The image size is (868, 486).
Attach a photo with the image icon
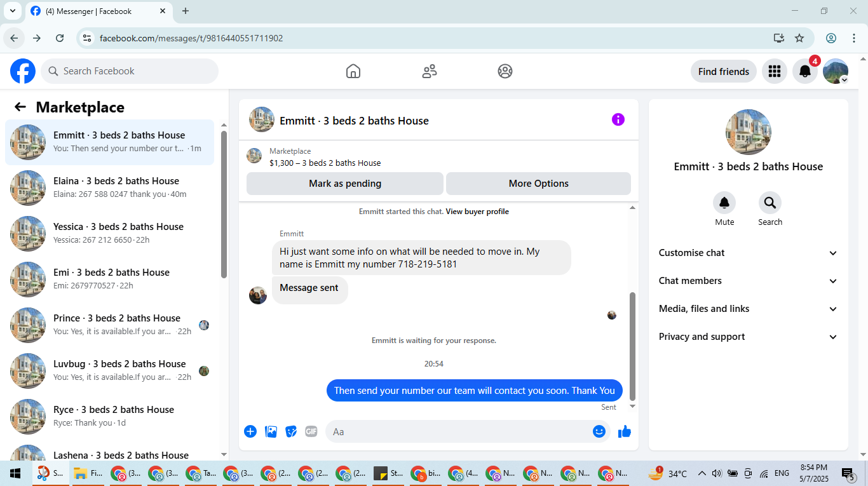click(x=271, y=431)
